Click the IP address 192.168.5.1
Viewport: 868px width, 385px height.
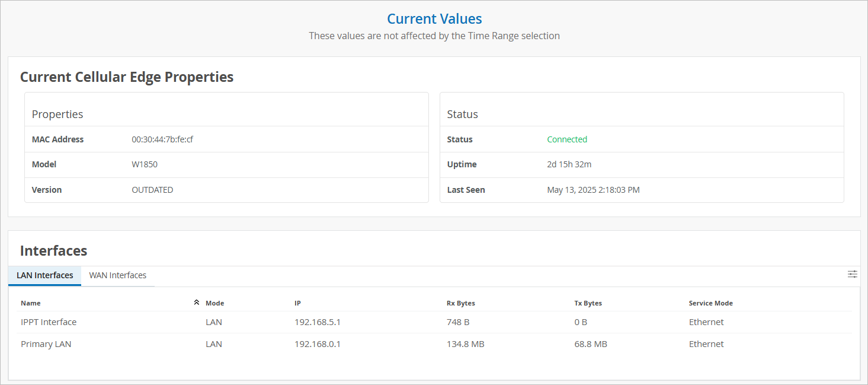[318, 322]
